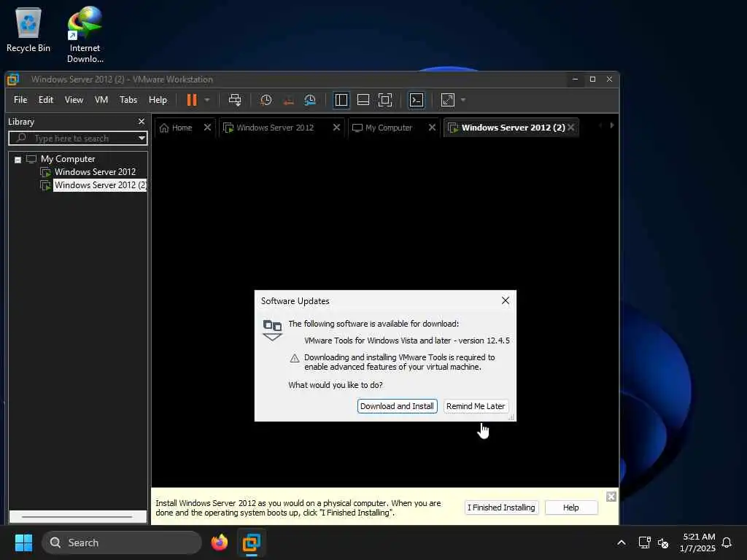Open the VM menu
The width and height of the screenshot is (747, 560).
[101, 100]
